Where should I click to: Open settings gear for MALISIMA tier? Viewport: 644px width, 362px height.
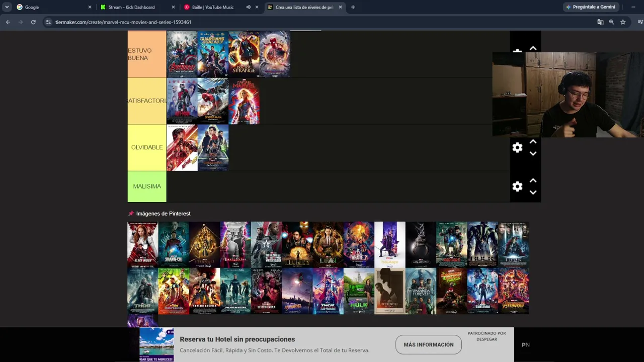pyautogui.click(x=517, y=187)
